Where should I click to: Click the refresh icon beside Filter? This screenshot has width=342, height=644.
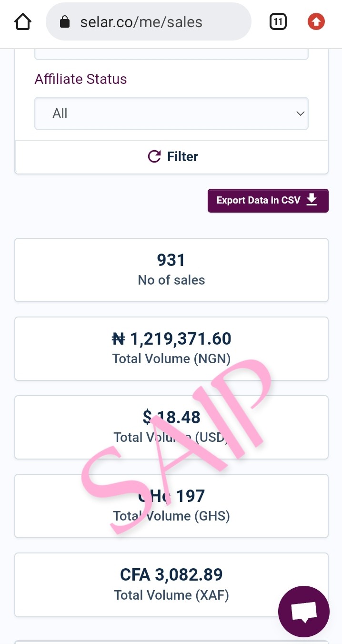pos(154,156)
